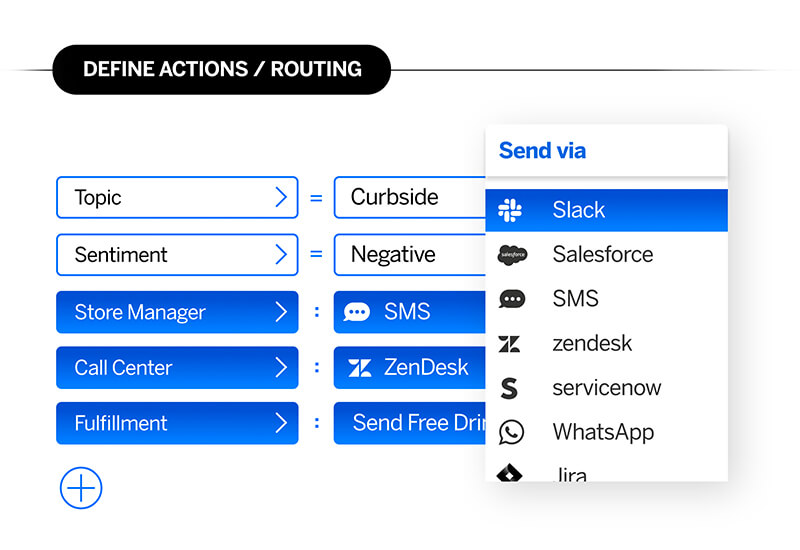Click the Send Free Drink action button
This screenshot has width=800, height=550.
click(x=410, y=423)
